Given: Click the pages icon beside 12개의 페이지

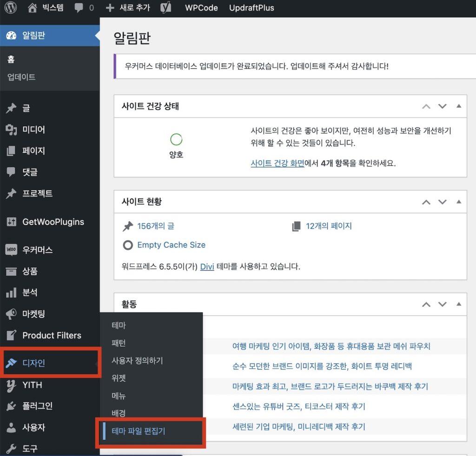Looking at the screenshot, I should (296, 226).
